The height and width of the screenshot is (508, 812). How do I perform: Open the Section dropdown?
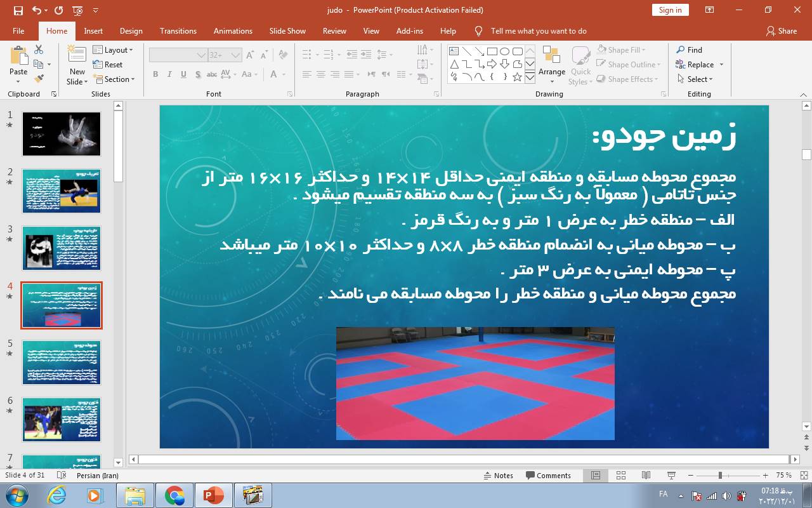click(114, 79)
